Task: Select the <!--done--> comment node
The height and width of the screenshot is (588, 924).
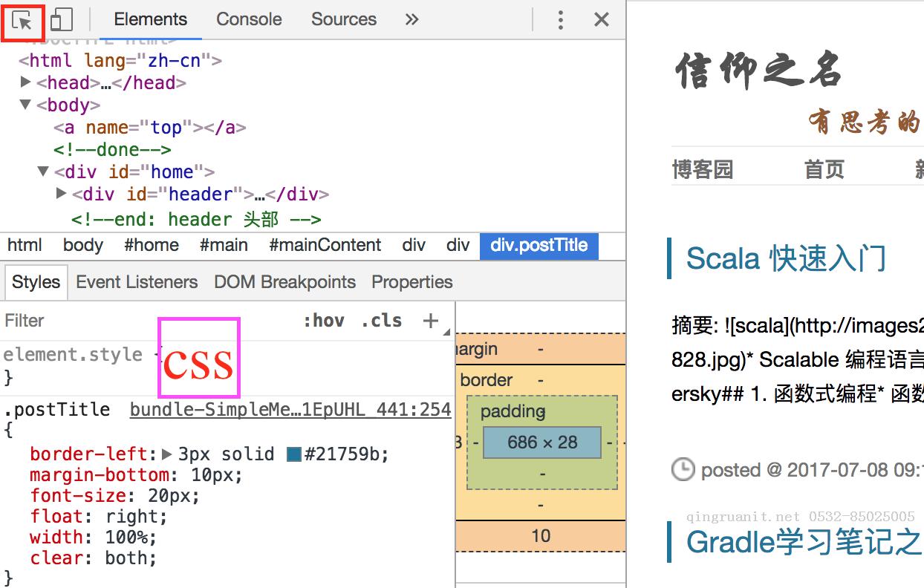Action: click(112, 150)
